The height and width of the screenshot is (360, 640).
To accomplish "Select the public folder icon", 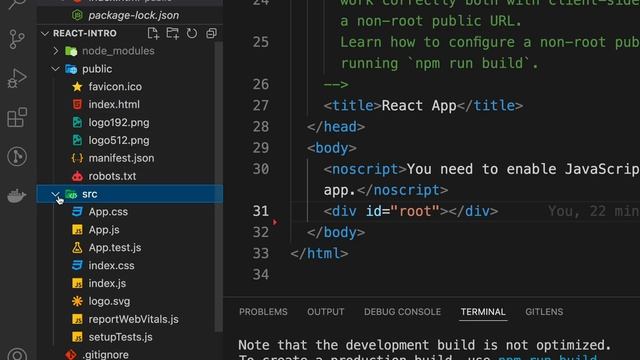I will click(x=71, y=69).
